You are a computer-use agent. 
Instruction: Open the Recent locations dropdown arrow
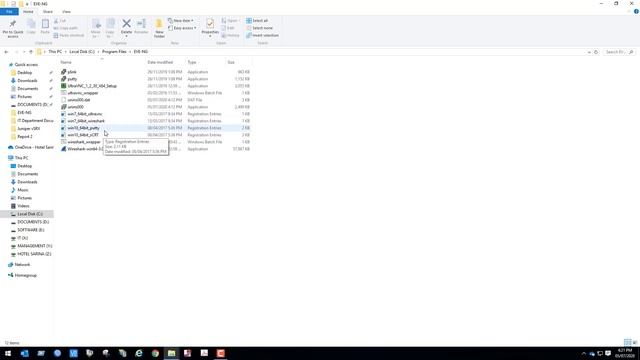pyautogui.click(x=24, y=52)
